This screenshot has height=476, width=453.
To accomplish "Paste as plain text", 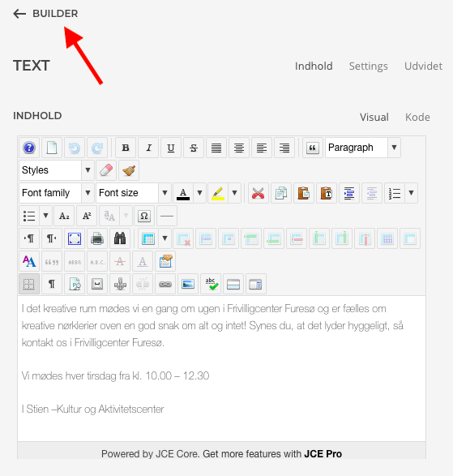I will [327, 193].
